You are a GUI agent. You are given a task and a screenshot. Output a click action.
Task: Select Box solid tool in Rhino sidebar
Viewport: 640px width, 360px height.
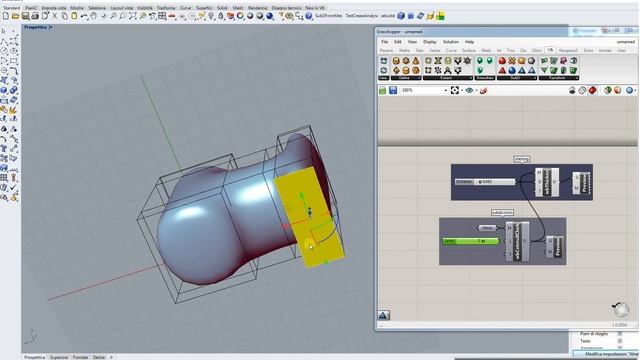(4, 90)
